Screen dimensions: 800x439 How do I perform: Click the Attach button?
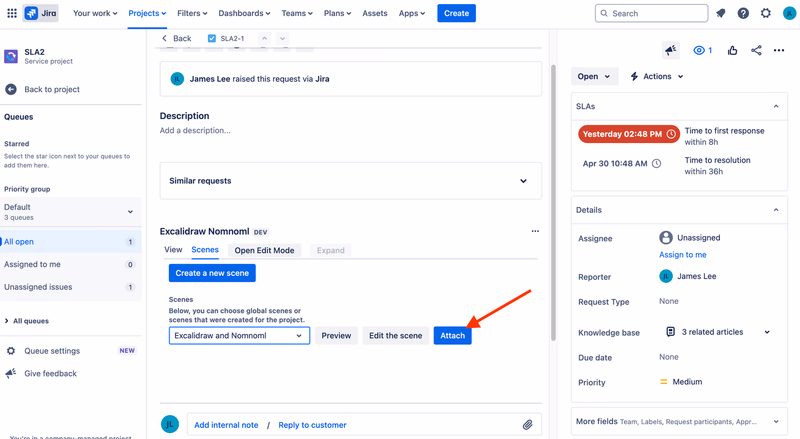[453, 335]
